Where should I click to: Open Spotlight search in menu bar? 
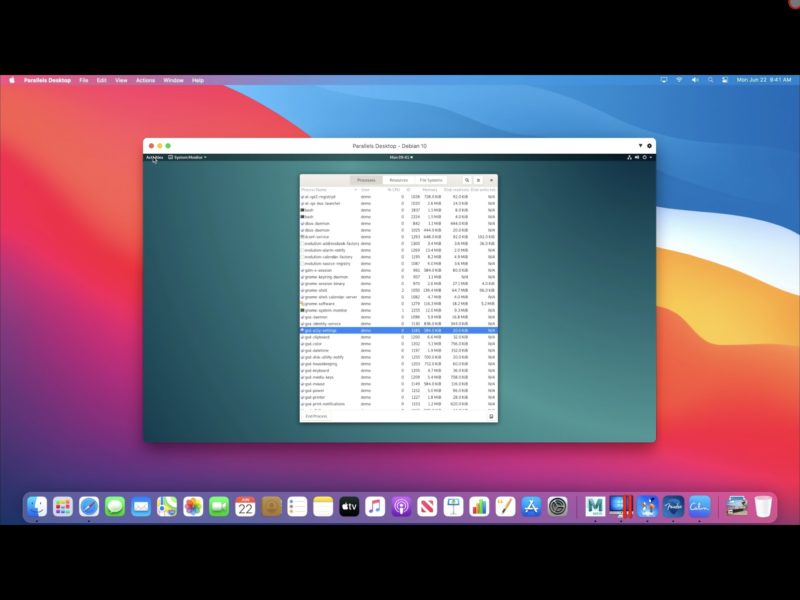[x=710, y=80]
